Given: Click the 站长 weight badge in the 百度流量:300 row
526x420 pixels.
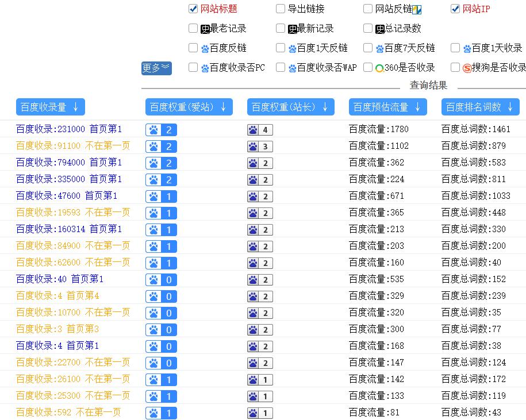Looking at the screenshot, I should pyautogui.click(x=260, y=330).
